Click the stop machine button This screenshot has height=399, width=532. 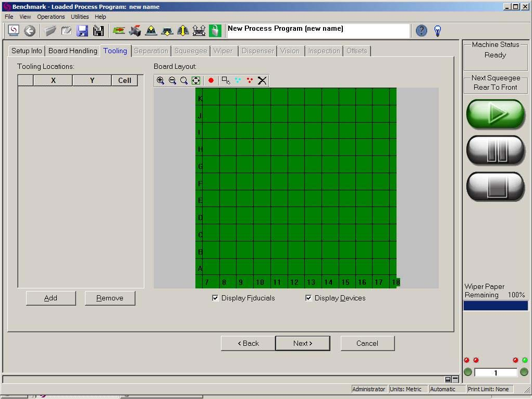pyautogui.click(x=496, y=186)
